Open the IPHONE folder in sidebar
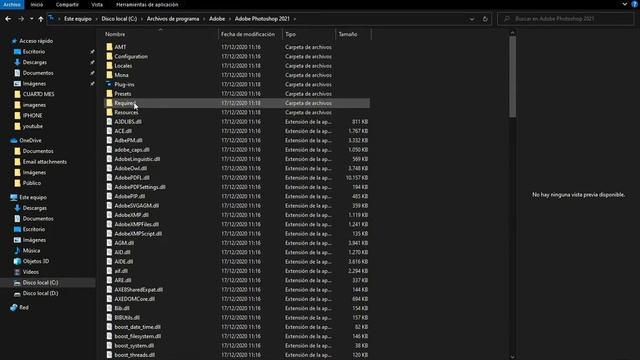This screenshot has height=360, width=640. (x=32, y=116)
